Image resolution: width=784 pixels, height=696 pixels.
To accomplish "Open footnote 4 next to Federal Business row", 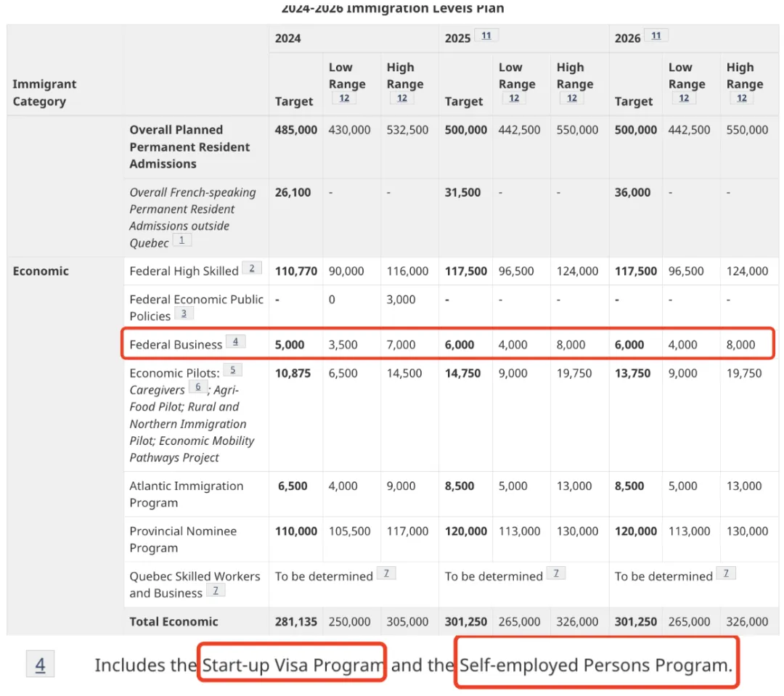I will [235, 342].
